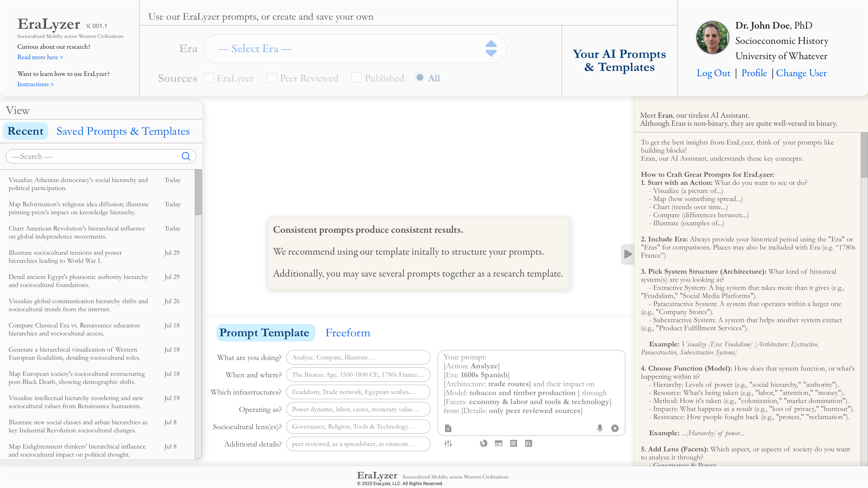Click the EL output format icon
This screenshot has height=488, width=868.
pyautogui.click(x=528, y=443)
